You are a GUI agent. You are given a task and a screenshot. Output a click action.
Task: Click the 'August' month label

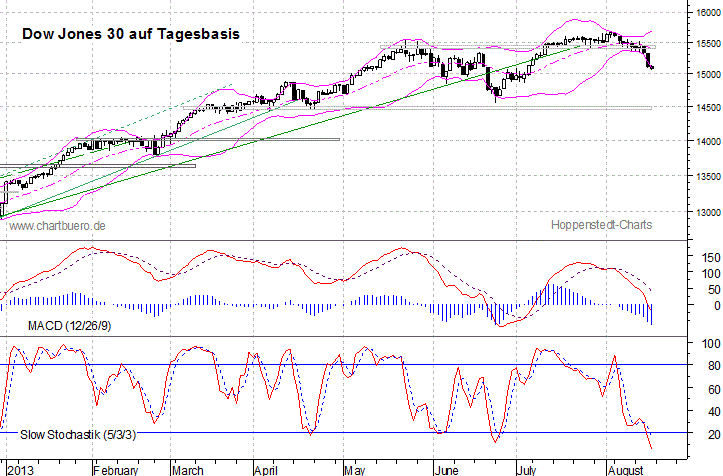(625, 470)
